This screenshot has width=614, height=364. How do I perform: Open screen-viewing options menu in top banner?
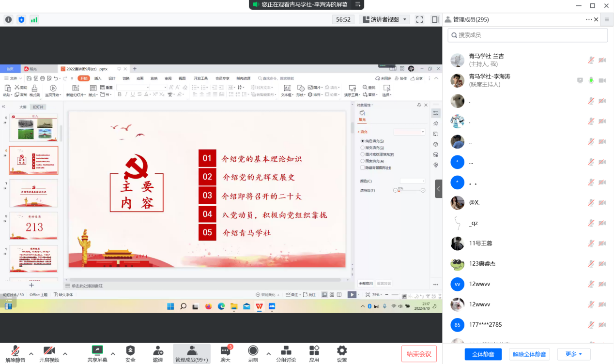(x=358, y=4)
